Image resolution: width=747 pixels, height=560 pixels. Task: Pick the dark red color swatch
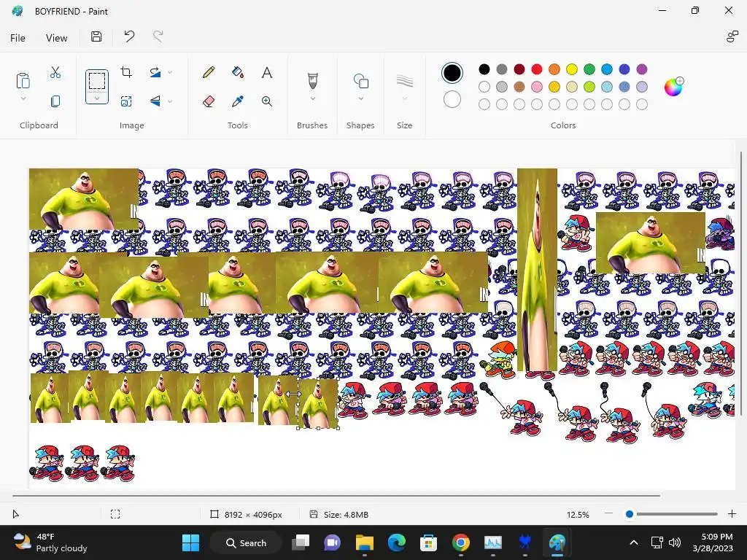(x=519, y=69)
